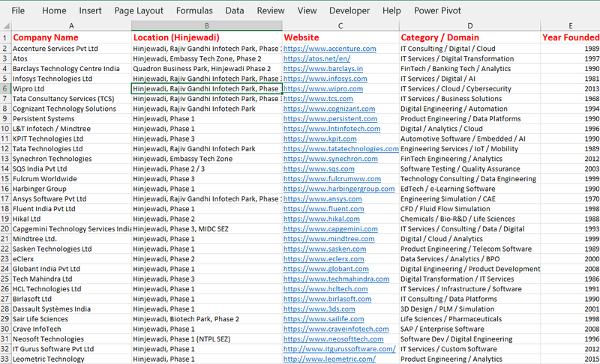This screenshot has height=364, width=600.
Task: Open the kpit.com hyperlink
Action: tap(320, 139)
